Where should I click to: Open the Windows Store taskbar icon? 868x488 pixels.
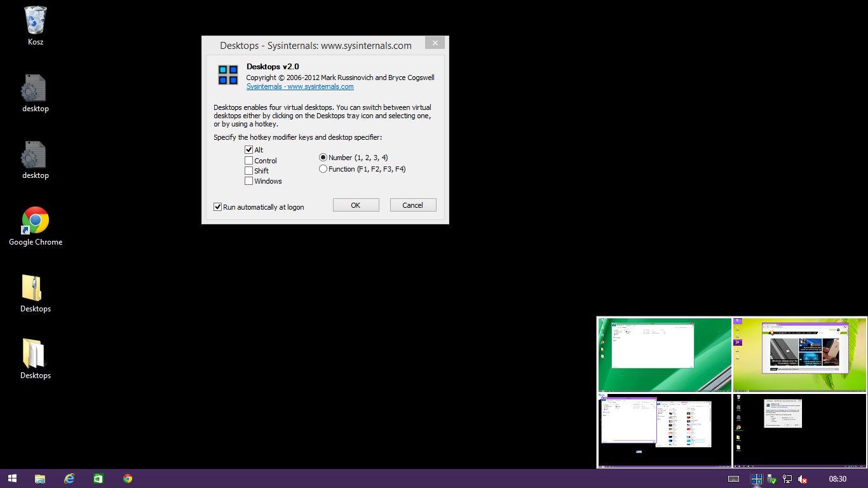click(x=98, y=478)
